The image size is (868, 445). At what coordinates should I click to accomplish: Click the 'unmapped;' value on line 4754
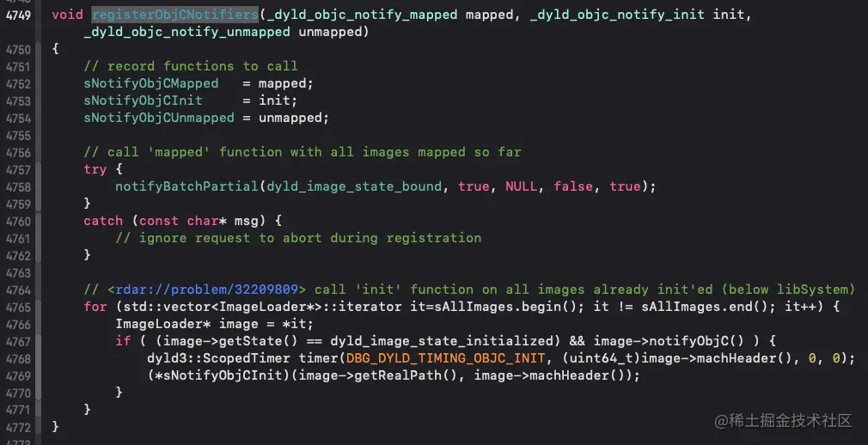click(x=294, y=118)
